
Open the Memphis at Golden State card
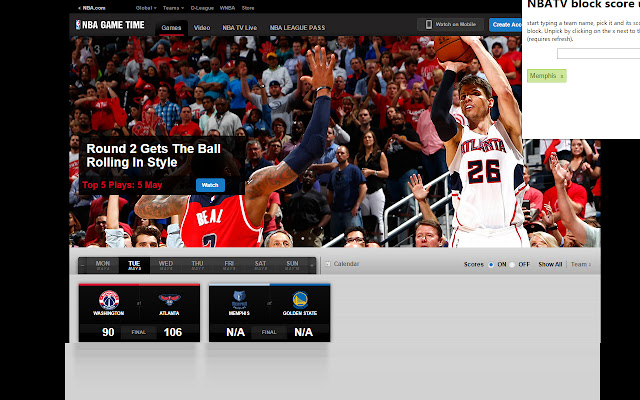[x=269, y=313]
